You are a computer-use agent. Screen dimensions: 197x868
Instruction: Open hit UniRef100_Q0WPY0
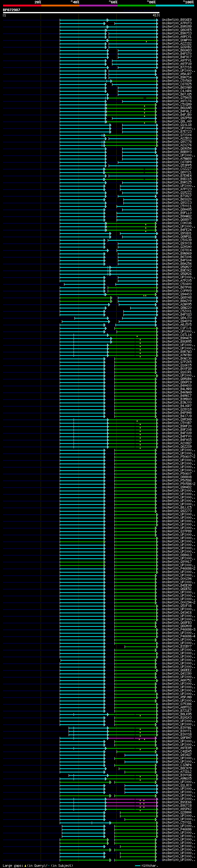(177, 40)
